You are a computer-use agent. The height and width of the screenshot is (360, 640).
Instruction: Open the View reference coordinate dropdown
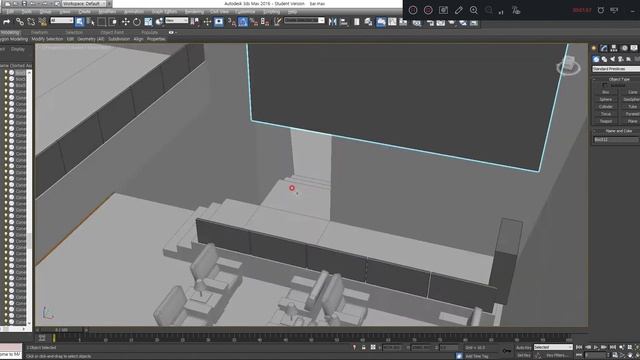click(x=177, y=20)
